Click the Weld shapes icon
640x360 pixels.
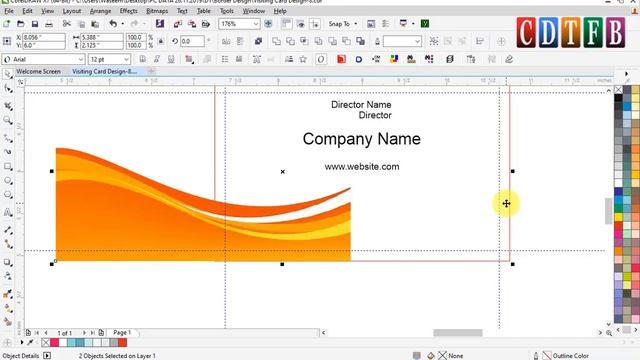click(x=276, y=41)
